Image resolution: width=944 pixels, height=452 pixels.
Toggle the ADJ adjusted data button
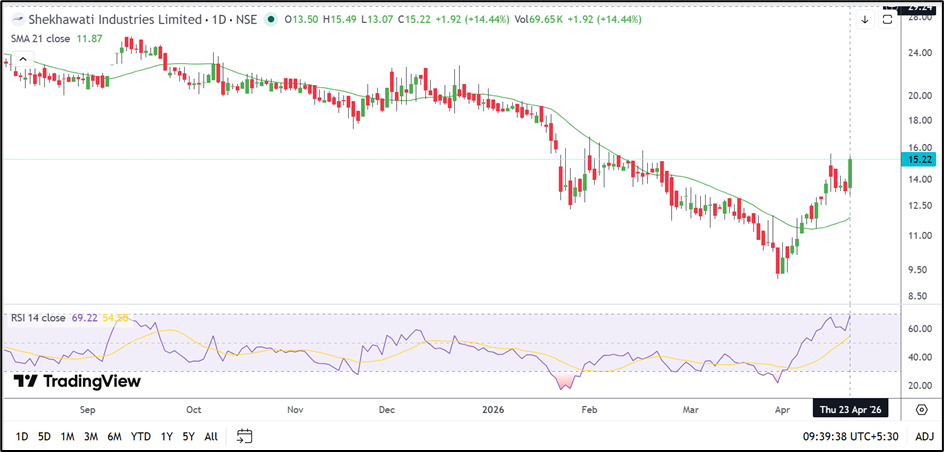click(x=924, y=436)
